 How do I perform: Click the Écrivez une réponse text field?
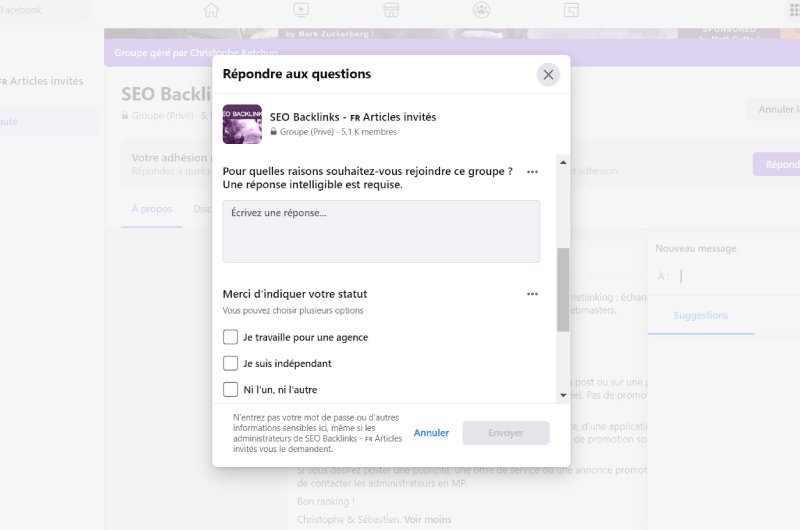381,232
